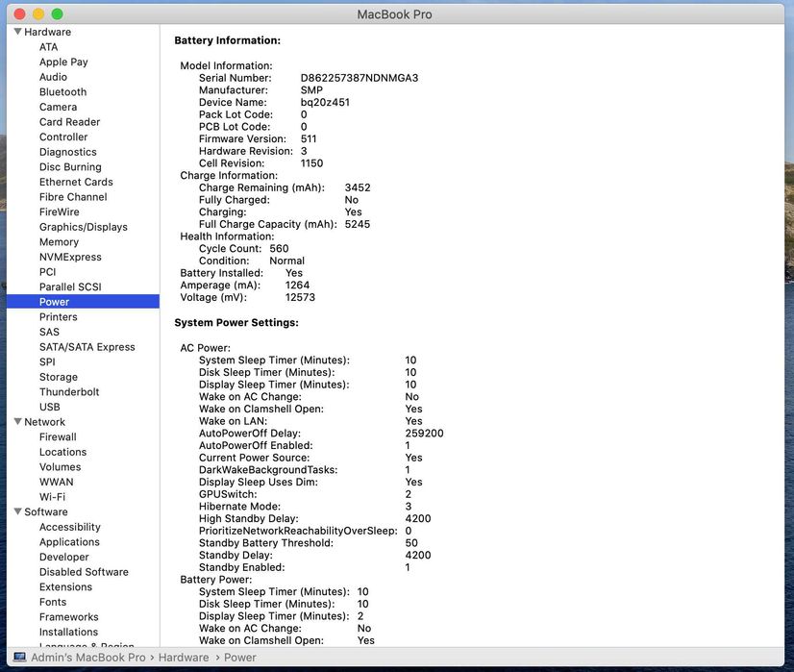Screen dimensions: 794x672
Task: Open Disc Burning information
Action: coord(70,166)
